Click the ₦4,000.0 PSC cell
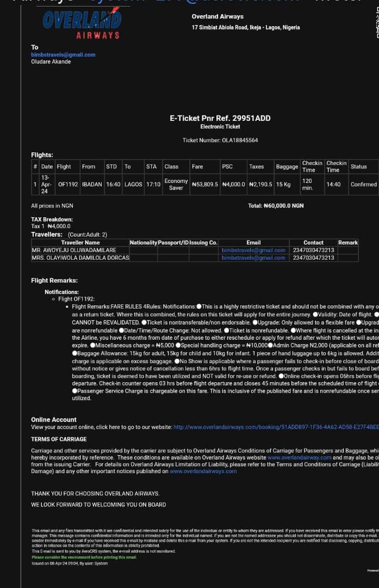This screenshot has height=588, width=379. (233, 185)
